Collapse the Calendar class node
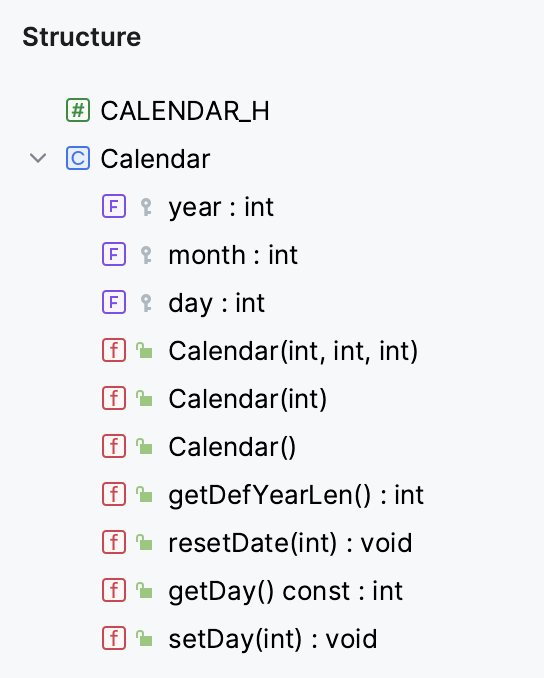544x678 pixels. tap(38, 158)
